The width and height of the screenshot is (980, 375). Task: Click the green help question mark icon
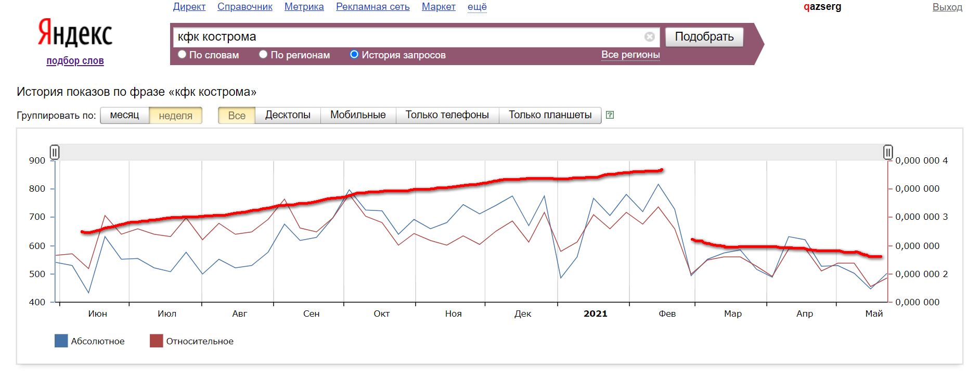[610, 115]
